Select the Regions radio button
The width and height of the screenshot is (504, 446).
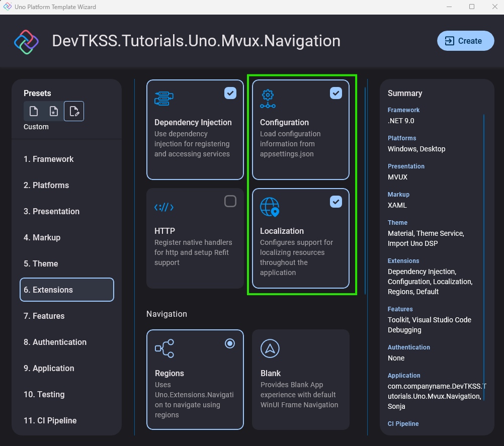[x=230, y=343]
